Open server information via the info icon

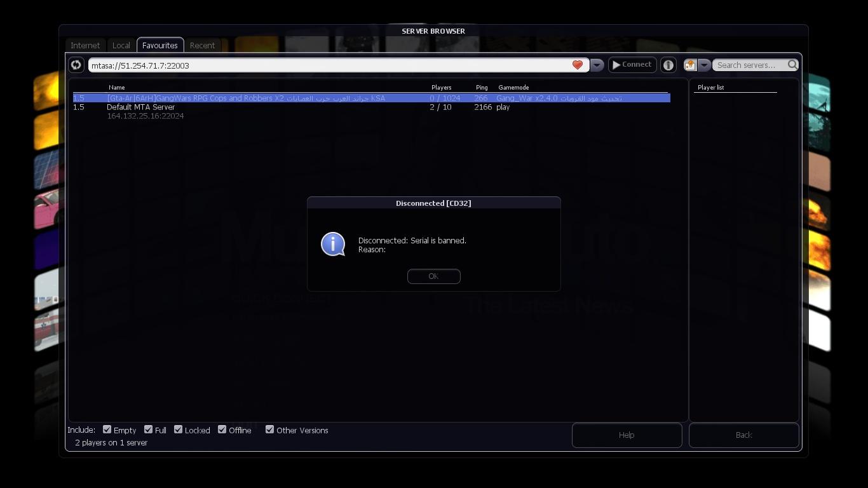point(668,65)
